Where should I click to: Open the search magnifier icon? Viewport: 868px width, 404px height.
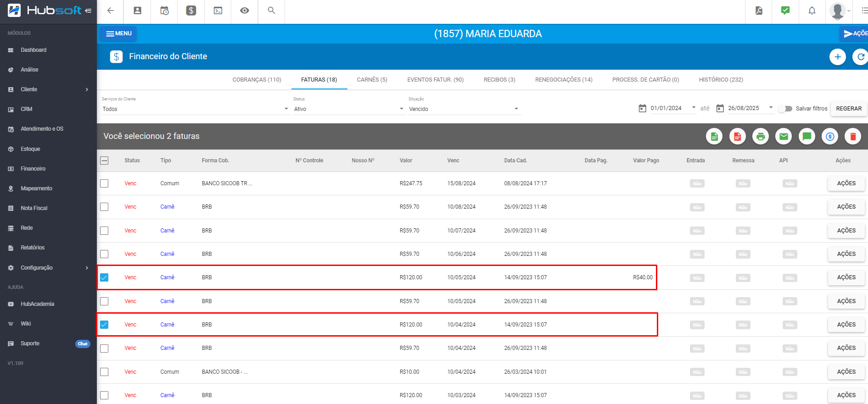coord(271,11)
